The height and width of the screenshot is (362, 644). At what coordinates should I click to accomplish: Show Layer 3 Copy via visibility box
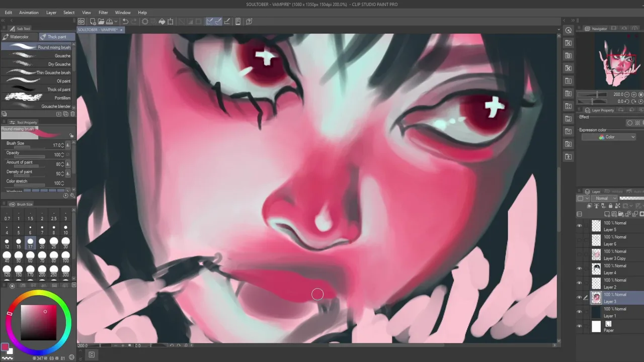pyautogui.click(x=579, y=255)
